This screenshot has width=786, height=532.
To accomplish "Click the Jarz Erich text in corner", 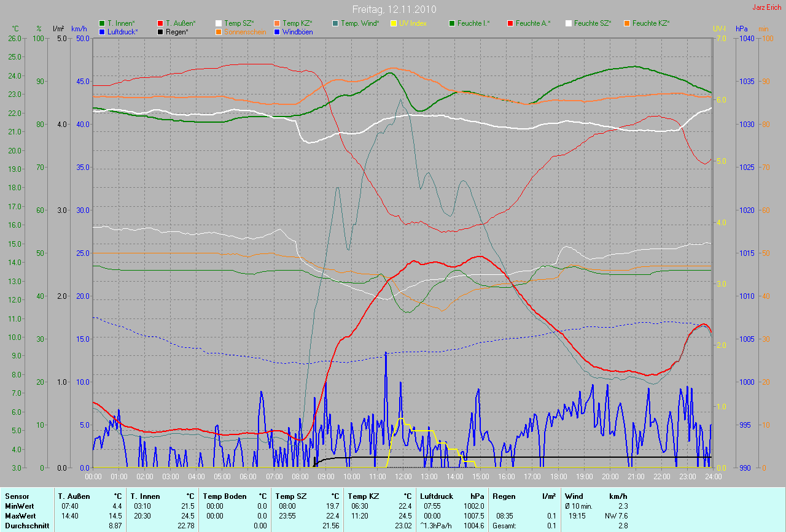I will (766, 7).
